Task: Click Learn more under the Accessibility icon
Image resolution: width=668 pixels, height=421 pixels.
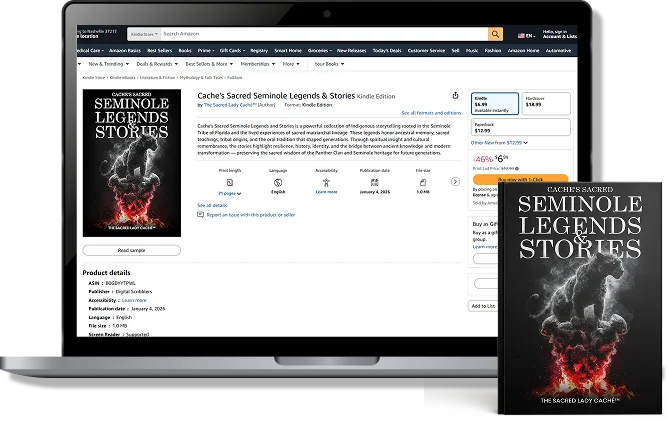Action: pos(326,192)
